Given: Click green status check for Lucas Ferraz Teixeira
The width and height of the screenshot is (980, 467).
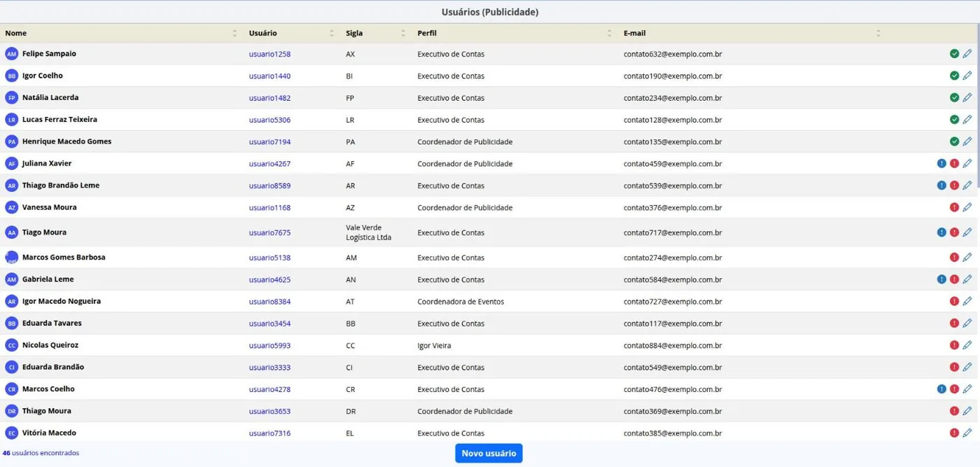Looking at the screenshot, I should (x=954, y=120).
